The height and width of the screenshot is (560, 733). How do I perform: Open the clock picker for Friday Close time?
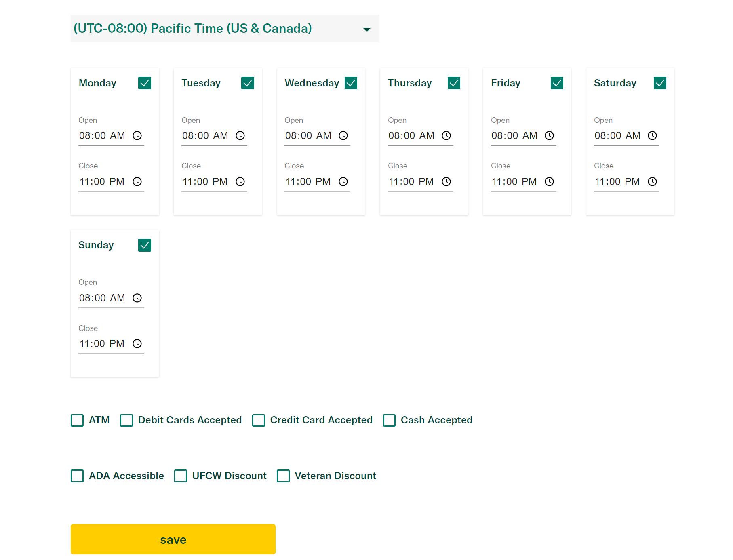(550, 181)
